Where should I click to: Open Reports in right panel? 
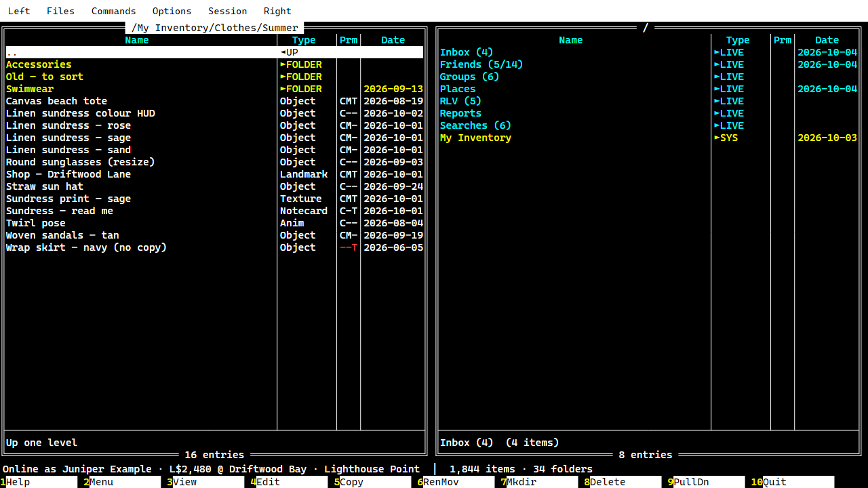(x=648, y=113)
